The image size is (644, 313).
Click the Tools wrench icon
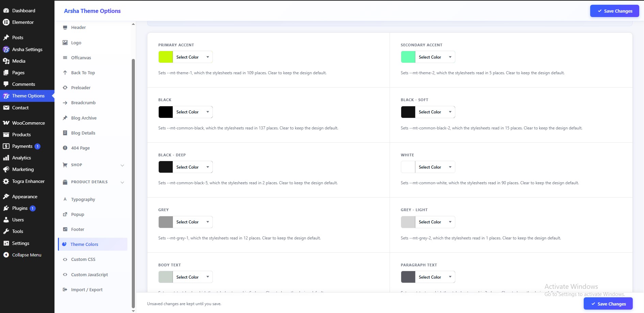(6, 231)
